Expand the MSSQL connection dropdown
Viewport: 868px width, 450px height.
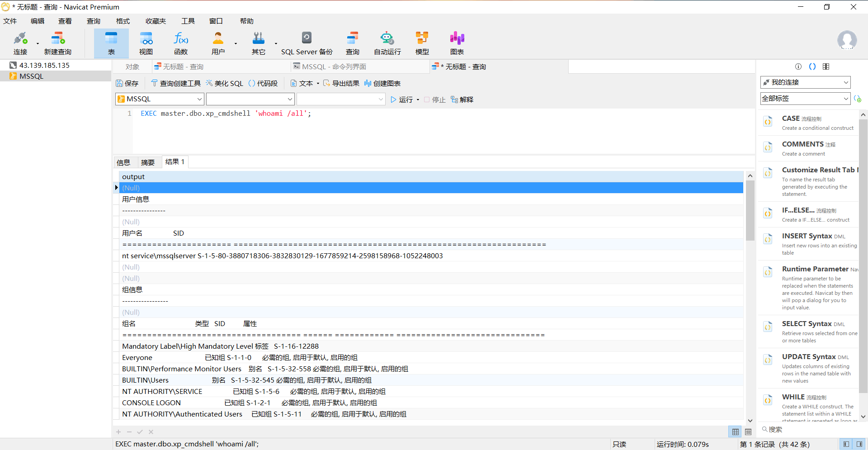(160, 99)
